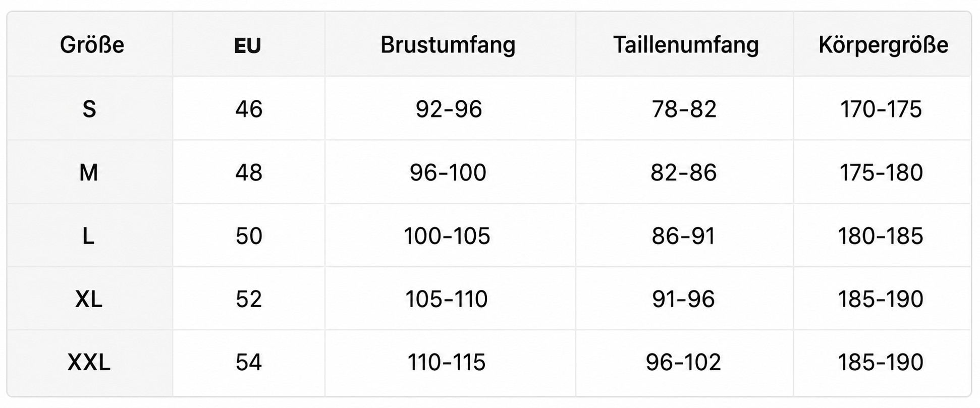Click the size XL row label

click(89, 300)
